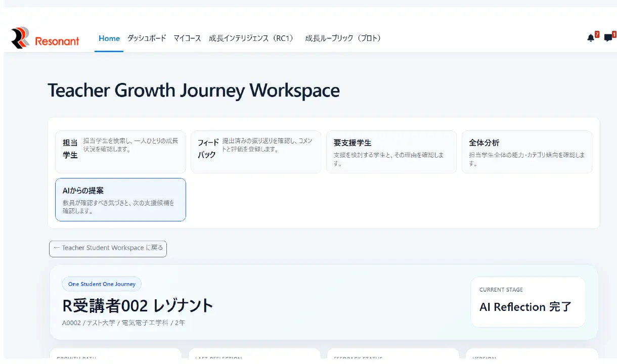Open the 全体分析 card
617x364 pixels.
tap(527, 152)
